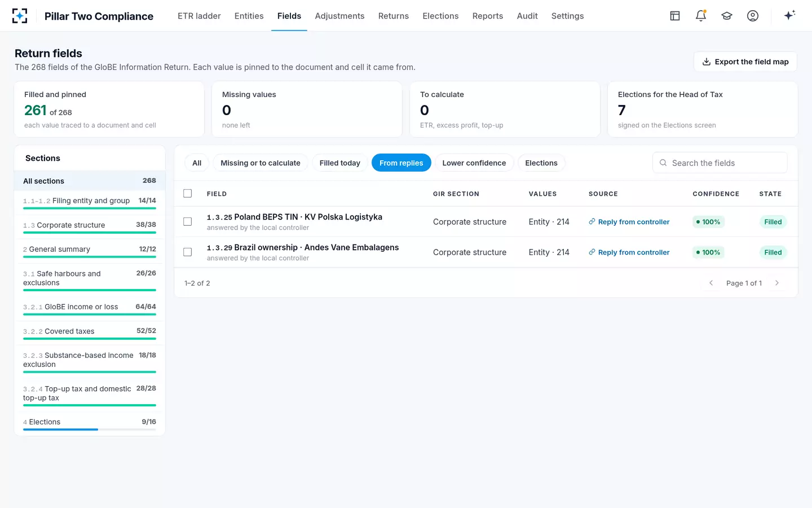Switch to the Reports tab
The width and height of the screenshot is (812, 508).
(488, 16)
